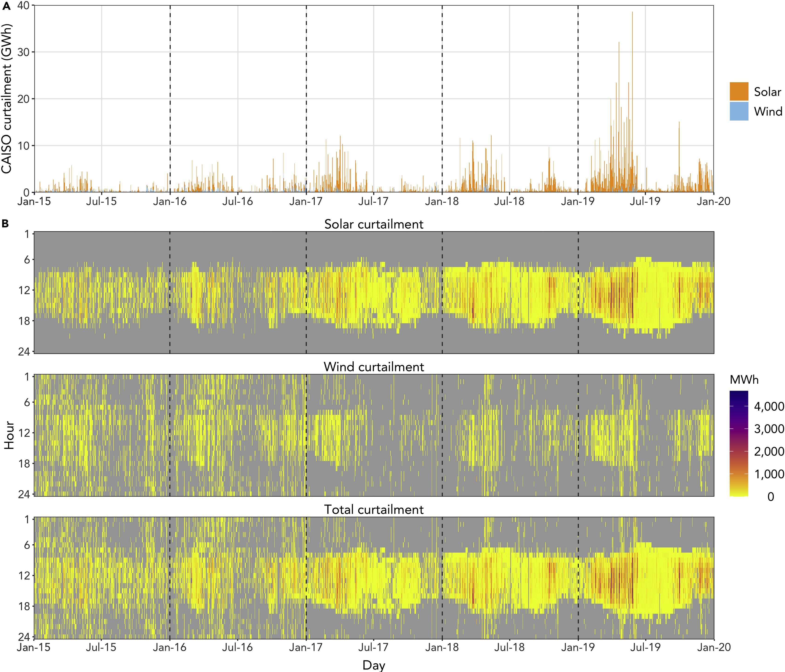Click the MWh color scale gradient bar

point(739,443)
